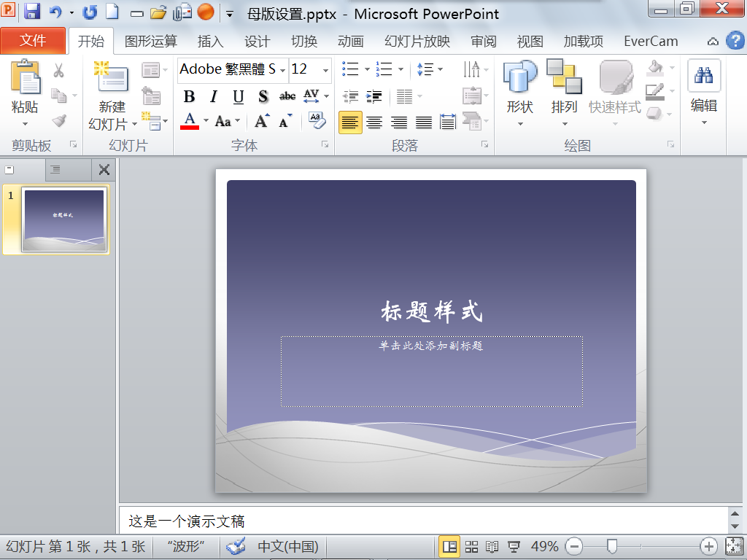The height and width of the screenshot is (560, 747).
Task: Copy selection with copy icon
Action: tap(58, 96)
